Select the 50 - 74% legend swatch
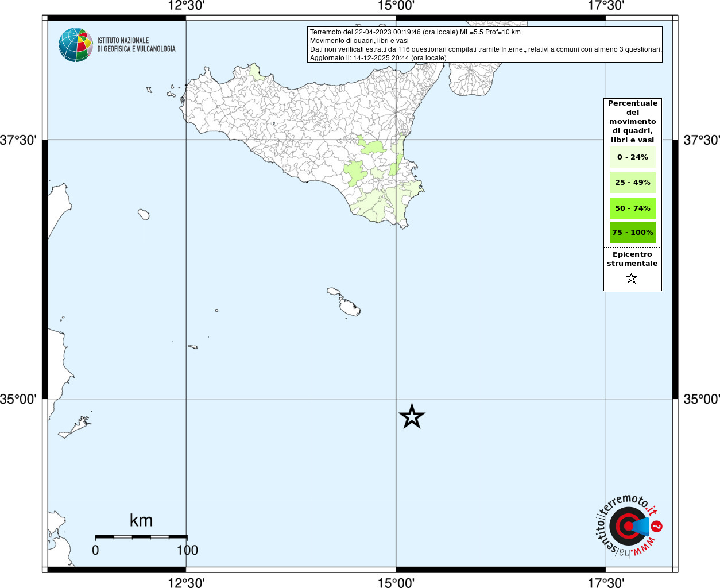The width and height of the screenshot is (720, 588). click(x=633, y=208)
